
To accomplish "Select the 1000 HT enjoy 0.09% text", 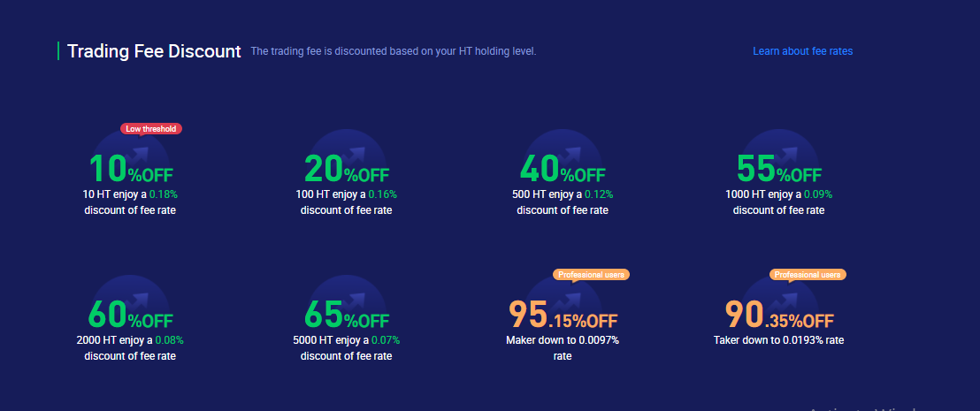I will pyautogui.click(x=778, y=194).
